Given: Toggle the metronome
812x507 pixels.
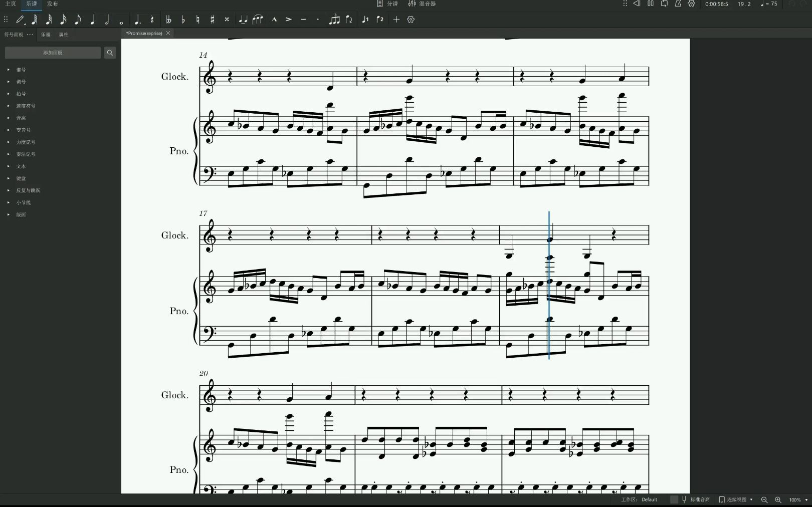Looking at the screenshot, I should pos(678,4).
